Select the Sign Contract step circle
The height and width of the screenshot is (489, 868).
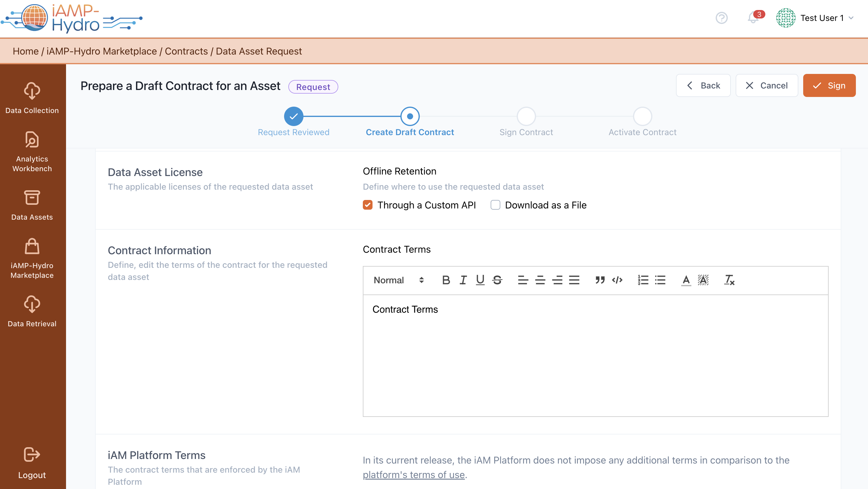(x=526, y=116)
